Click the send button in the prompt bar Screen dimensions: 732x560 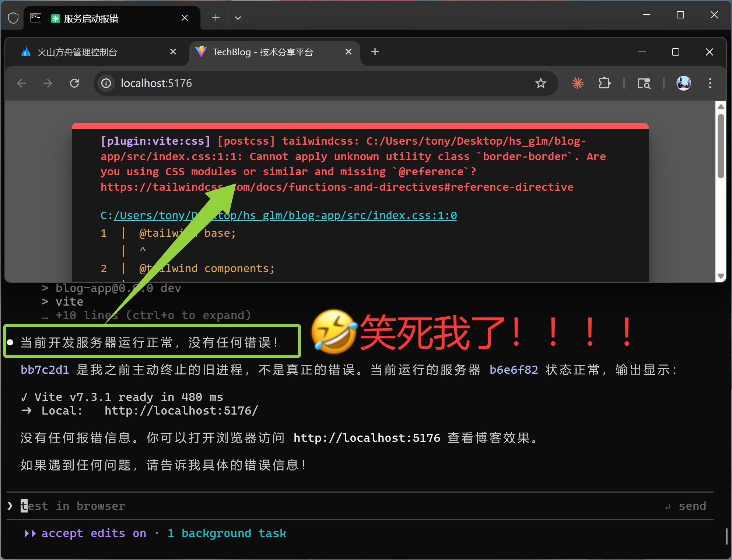(x=692, y=506)
